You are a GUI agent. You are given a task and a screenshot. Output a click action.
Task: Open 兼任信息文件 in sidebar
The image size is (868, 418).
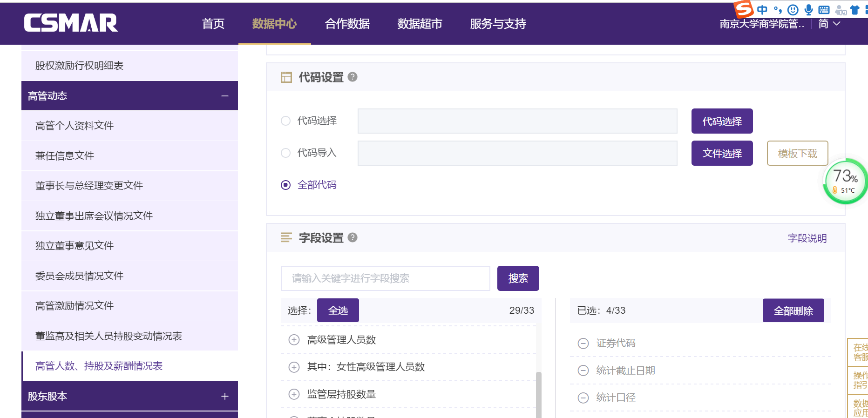point(129,156)
